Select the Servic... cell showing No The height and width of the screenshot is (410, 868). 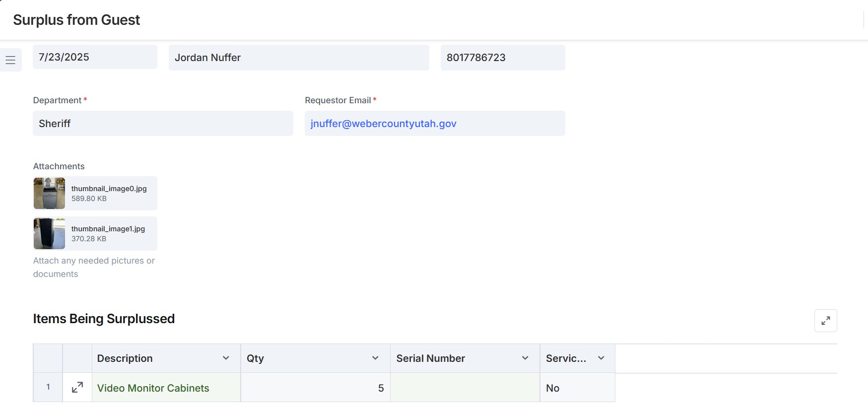click(x=577, y=388)
